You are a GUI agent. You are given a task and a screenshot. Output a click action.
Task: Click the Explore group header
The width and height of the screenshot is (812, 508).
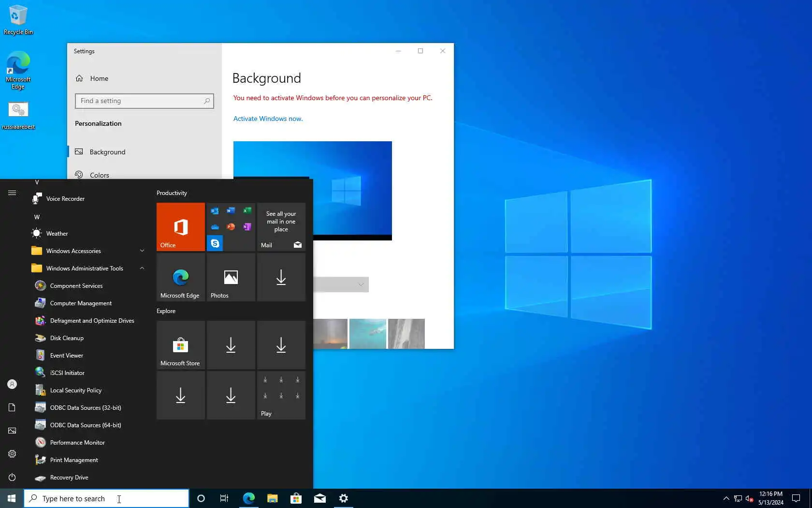click(166, 311)
